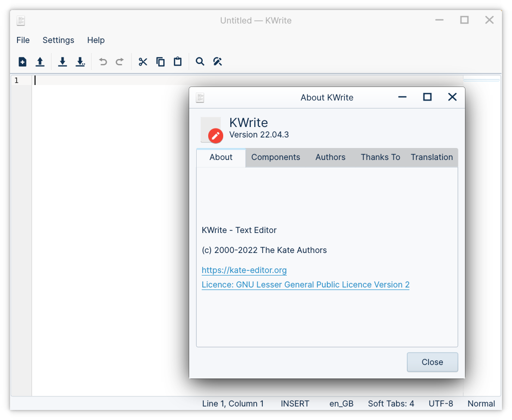Open the Normal highlighting mode selector
This screenshot has width=512, height=420.
tap(481, 403)
